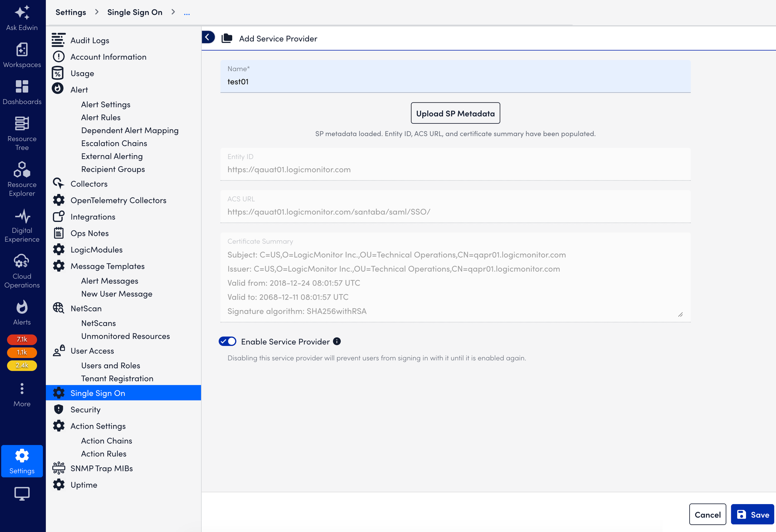The width and height of the screenshot is (776, 532).
Task: Click the Name input field
Action: (x=455, y=76)
